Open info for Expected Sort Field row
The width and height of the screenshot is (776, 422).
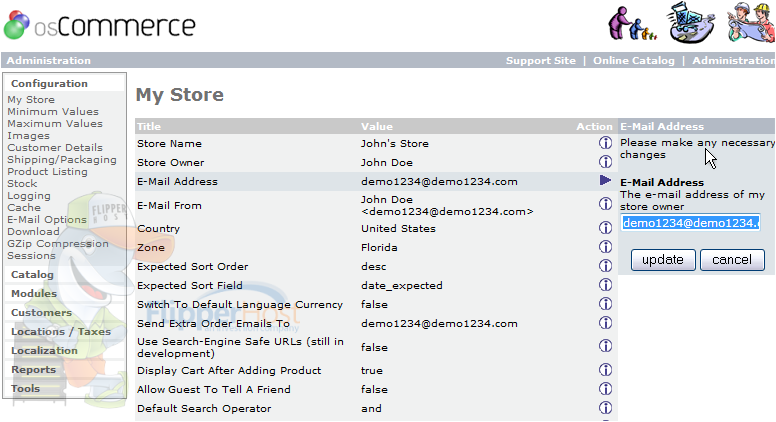(605, 284)
